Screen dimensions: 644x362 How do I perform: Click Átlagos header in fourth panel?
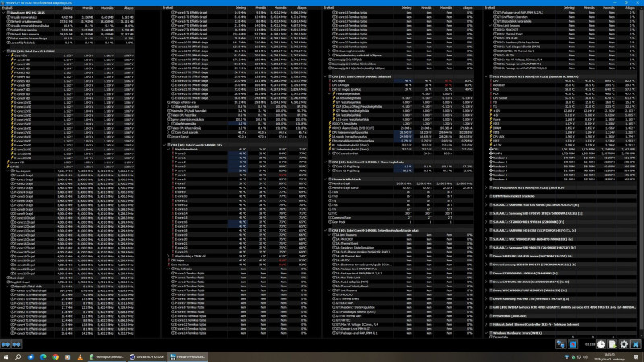(631, 8)
